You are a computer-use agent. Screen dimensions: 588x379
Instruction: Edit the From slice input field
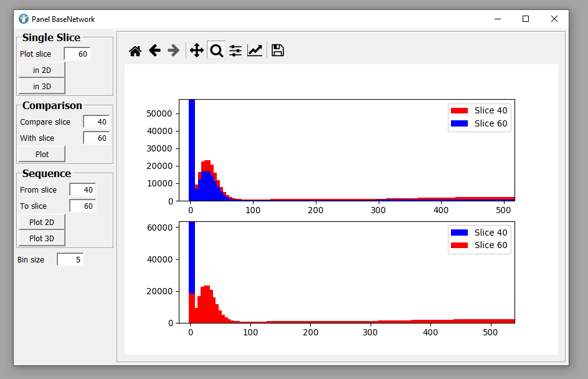[x=82, y=190]
